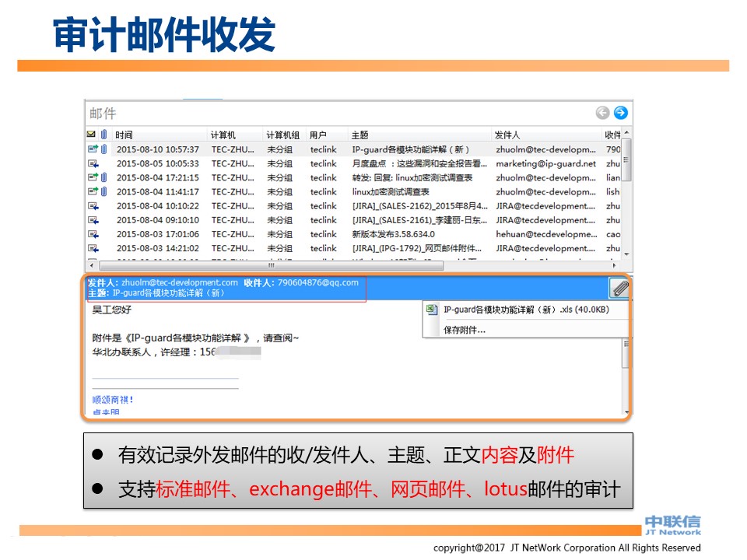
Task: Choose 保存附件... from the attachment menu
Action: tap(465, 330)
